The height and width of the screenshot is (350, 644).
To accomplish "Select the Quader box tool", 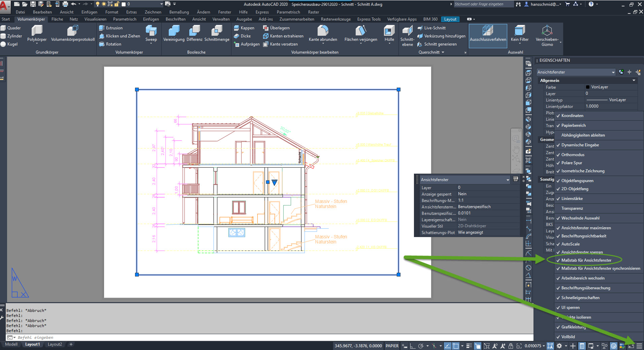I will (11, 28).
